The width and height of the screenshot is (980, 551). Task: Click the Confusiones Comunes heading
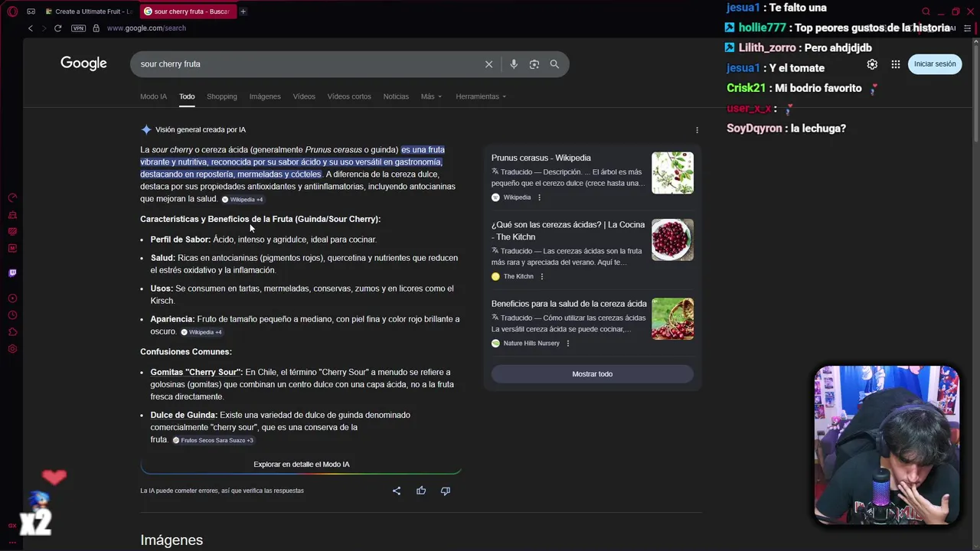point(186,352)
